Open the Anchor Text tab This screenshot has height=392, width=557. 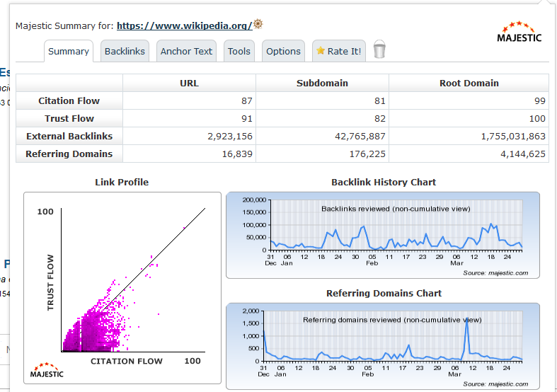click(186, 51)
